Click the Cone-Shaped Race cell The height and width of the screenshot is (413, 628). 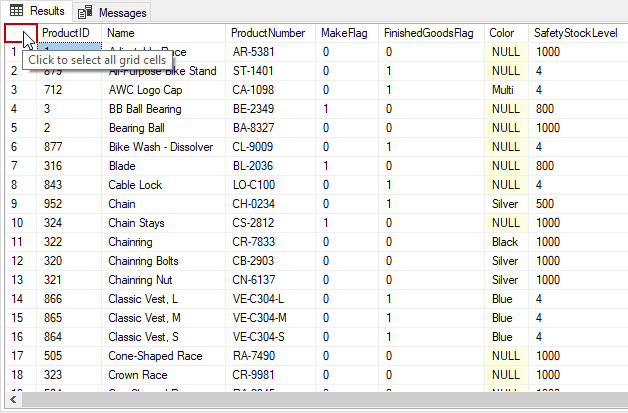point(164,356)
